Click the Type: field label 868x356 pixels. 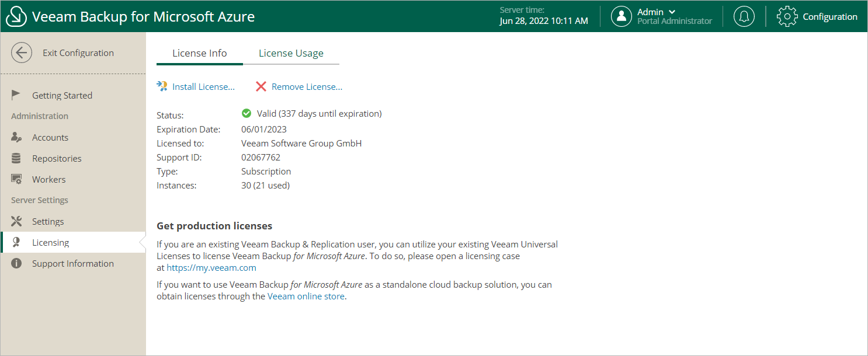(167, 171)
